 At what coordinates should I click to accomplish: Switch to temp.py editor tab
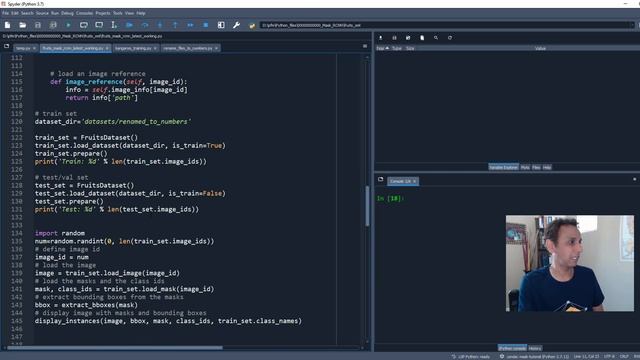(24, 48)
